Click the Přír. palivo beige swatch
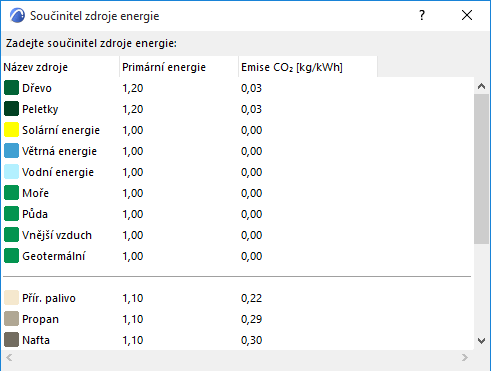 [11, 298]
